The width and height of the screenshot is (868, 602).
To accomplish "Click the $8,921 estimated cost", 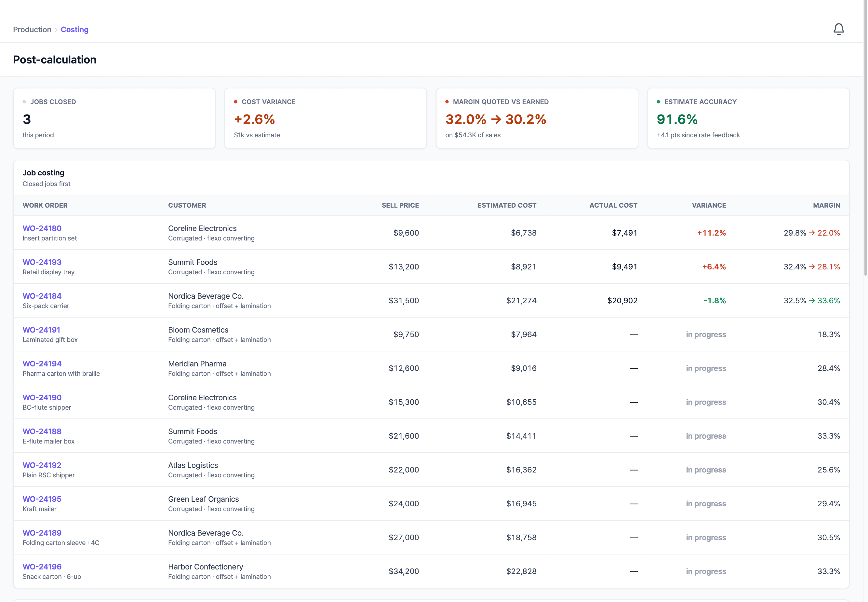I will [524, 267].
